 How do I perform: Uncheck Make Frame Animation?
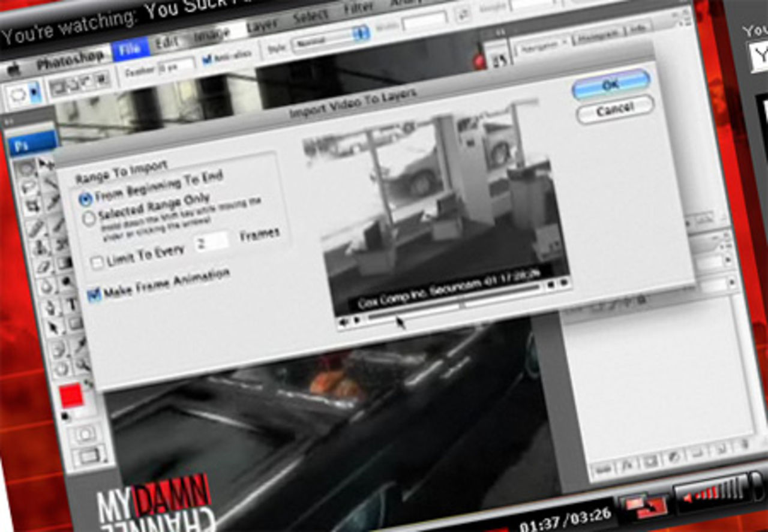pos(94,294)
